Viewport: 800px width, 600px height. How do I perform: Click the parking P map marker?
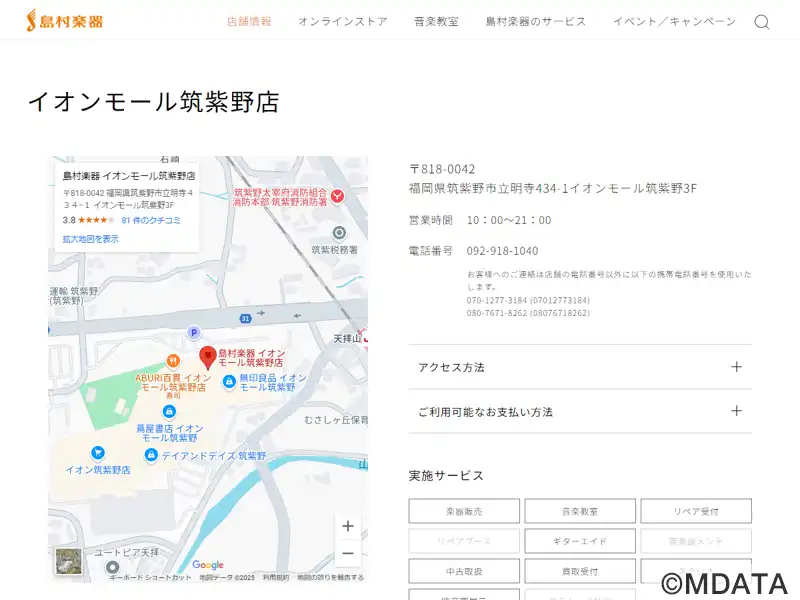click(x=193, y=333)
